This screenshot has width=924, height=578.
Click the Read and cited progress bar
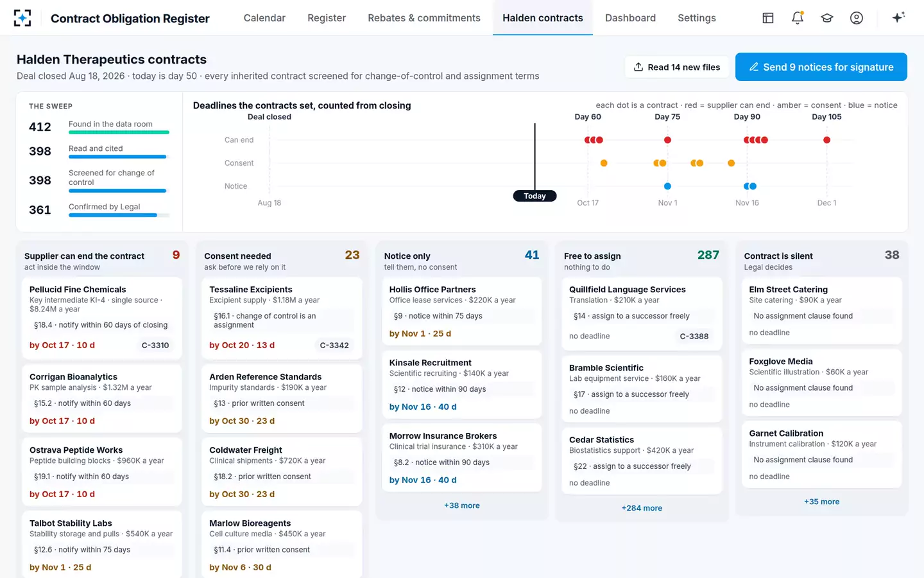(119, 157)
